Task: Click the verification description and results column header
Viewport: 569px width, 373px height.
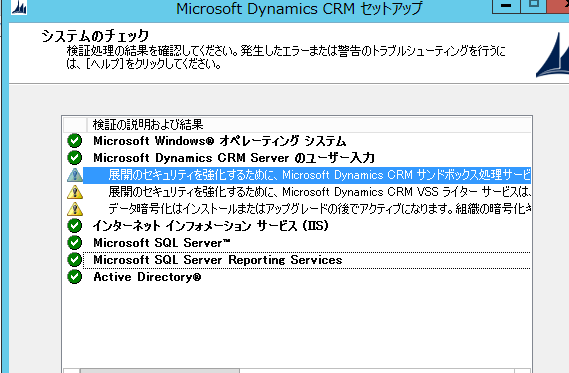Action: pyautogui.click(x=309, y=125)
